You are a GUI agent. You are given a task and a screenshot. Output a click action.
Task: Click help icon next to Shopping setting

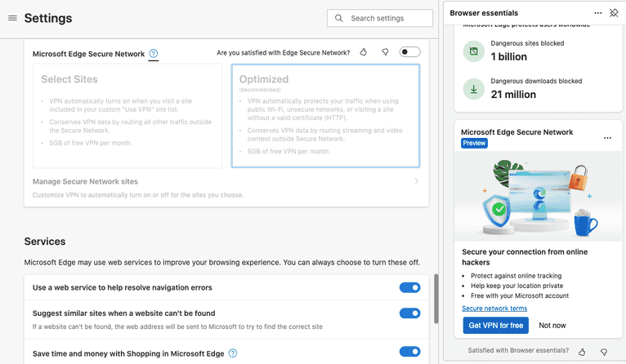[x=233, y=353]
